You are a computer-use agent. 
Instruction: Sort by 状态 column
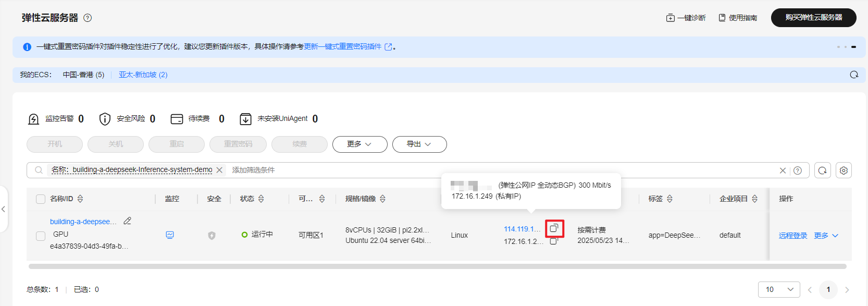click(x=261, y=199)
